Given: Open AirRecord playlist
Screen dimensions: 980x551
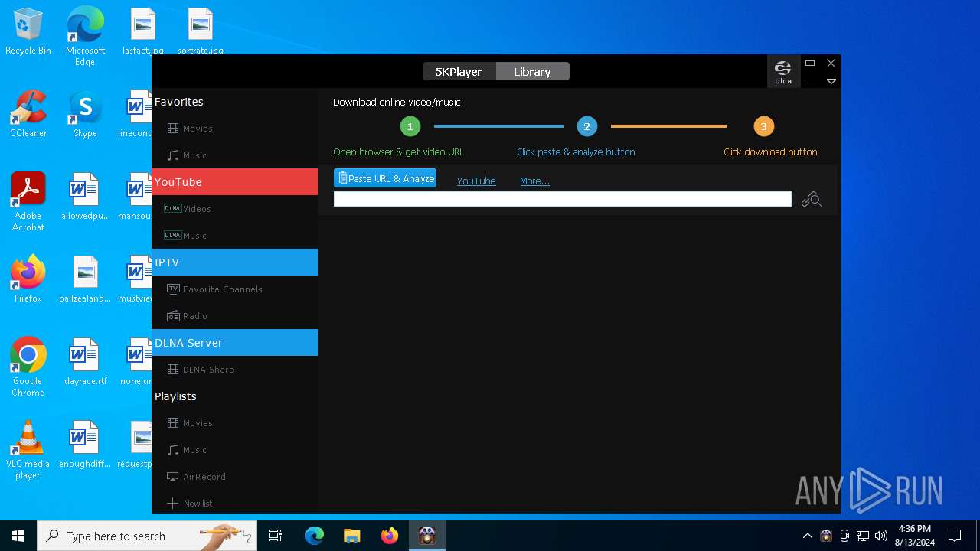Looking at the screenshot, I should 235,477.
